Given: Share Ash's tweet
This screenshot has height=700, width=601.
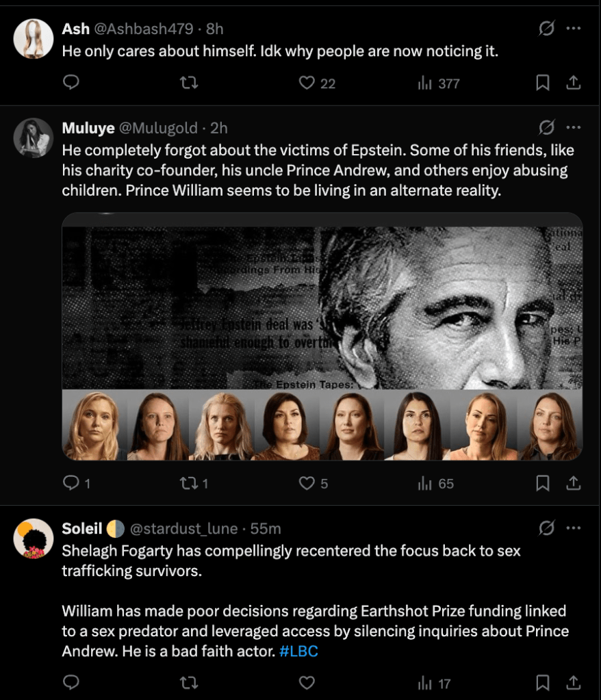Looking at the screenshot, I should (574, 83).
